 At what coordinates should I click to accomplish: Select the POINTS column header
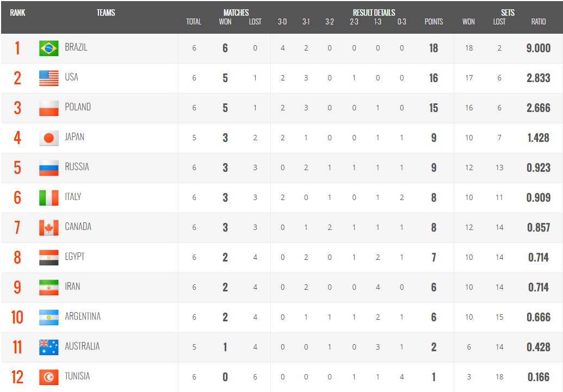click(x=434, y=22)
